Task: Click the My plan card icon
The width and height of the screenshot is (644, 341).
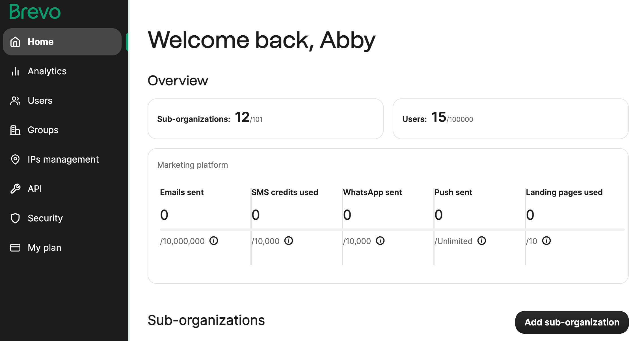Action: point(15,248)
